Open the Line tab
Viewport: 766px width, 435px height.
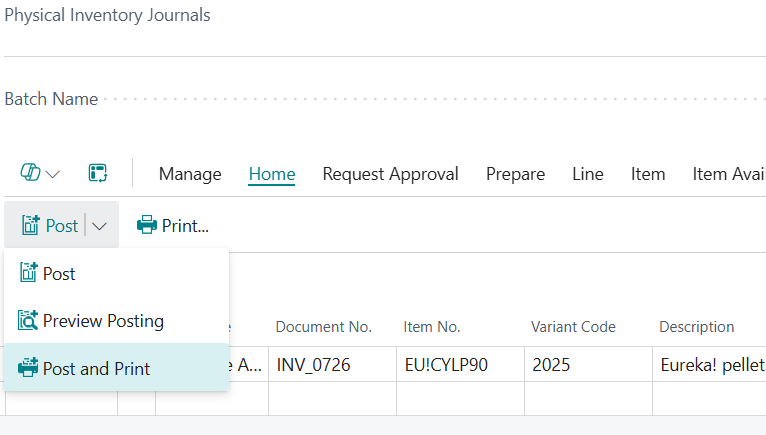coord(588,174)
